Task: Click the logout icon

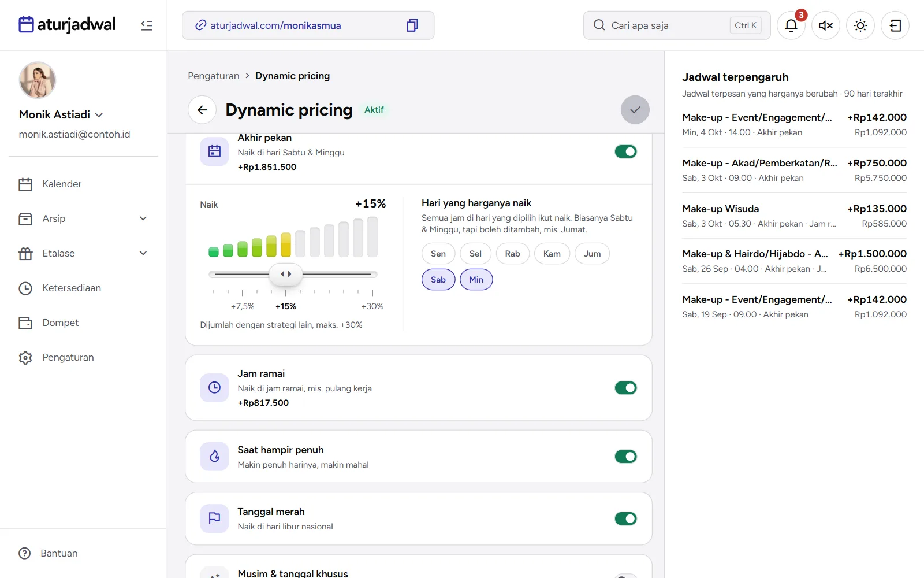Action: click(895, 25)
